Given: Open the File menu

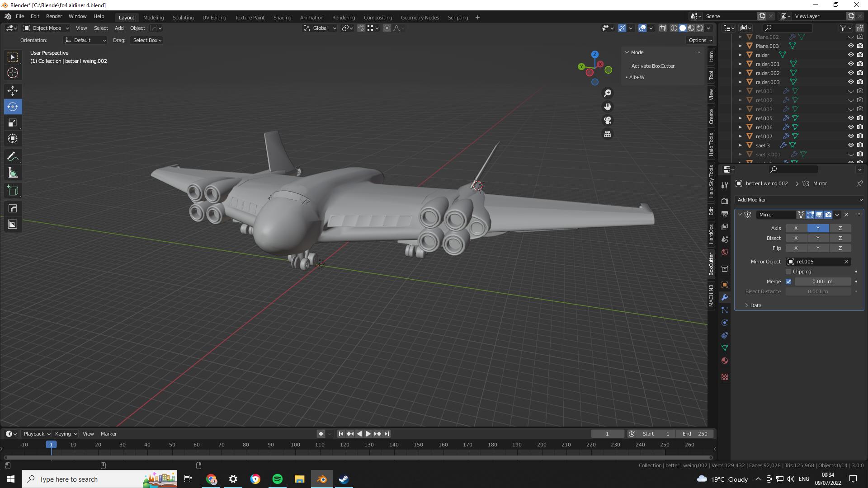Looking at the screenshot, I should point(20,16).
